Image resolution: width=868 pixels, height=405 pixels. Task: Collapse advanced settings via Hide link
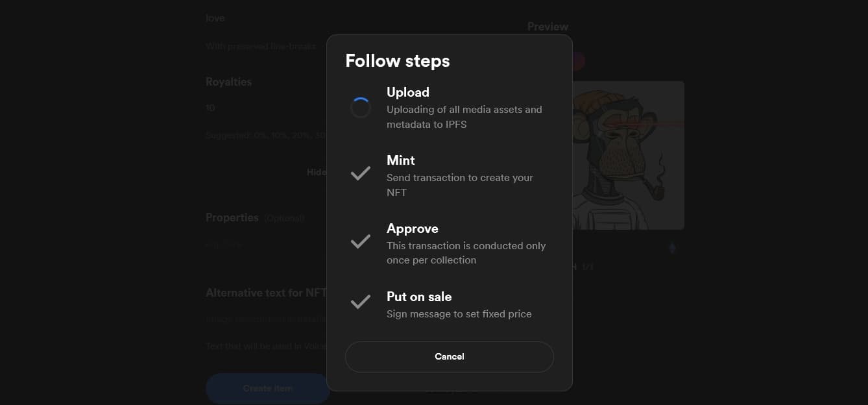[x=317, y=172]
